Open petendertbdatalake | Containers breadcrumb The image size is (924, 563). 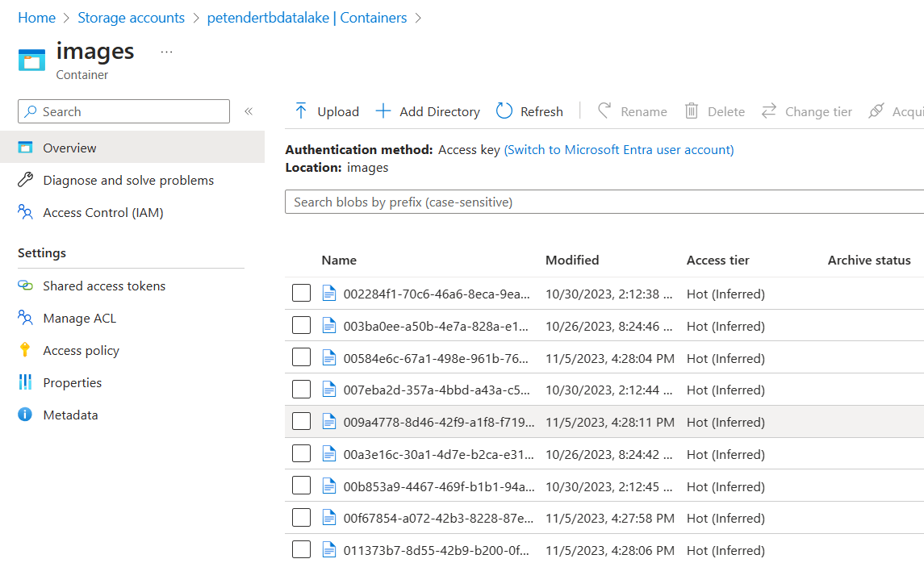tap(307, 18)
